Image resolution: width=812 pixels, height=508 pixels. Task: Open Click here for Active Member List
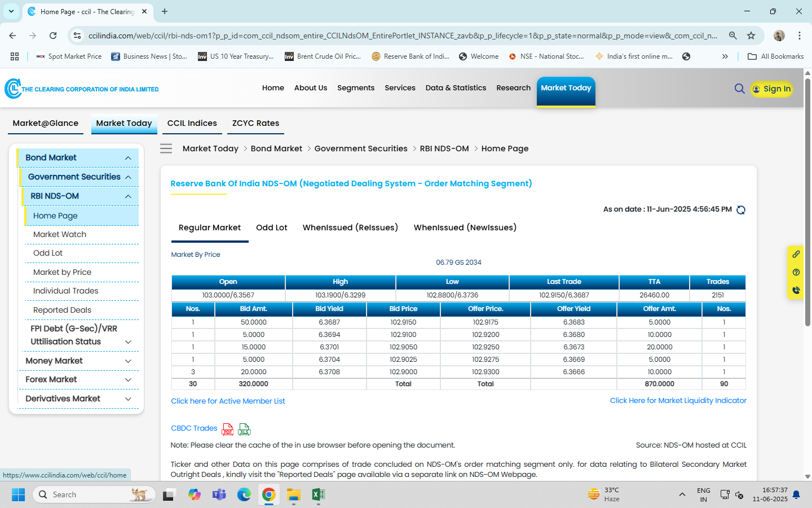[228, 401]
